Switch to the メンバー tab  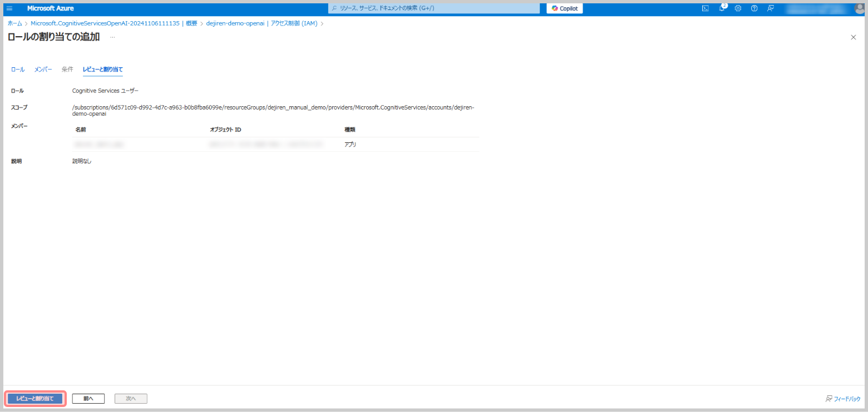pos(43,70)
